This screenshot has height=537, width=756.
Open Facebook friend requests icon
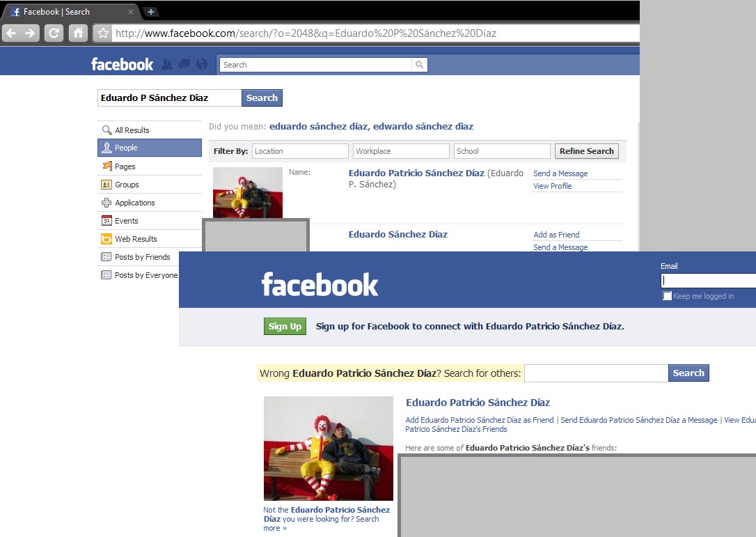point(166,65)
